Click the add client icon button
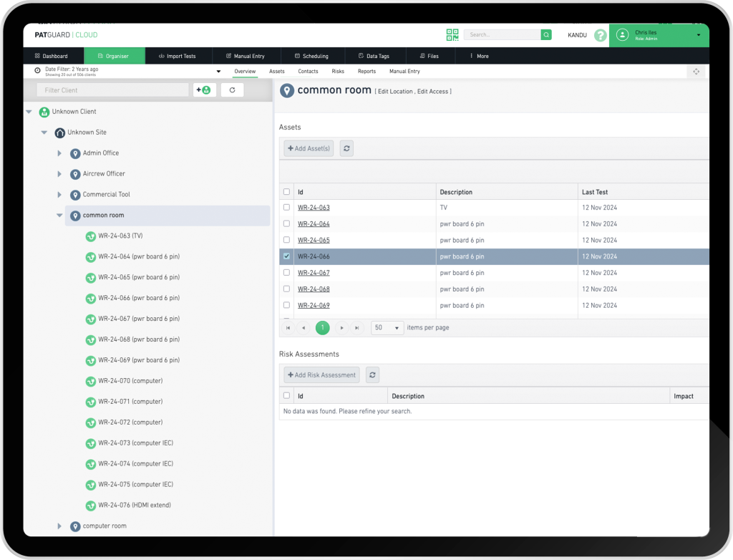This screenshot has width=733, height=560. (x=205, y=90)
